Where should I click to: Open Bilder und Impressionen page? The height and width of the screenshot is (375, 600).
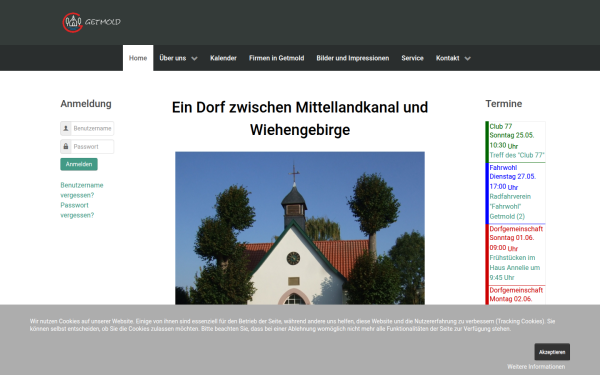[x=352, y=58]
